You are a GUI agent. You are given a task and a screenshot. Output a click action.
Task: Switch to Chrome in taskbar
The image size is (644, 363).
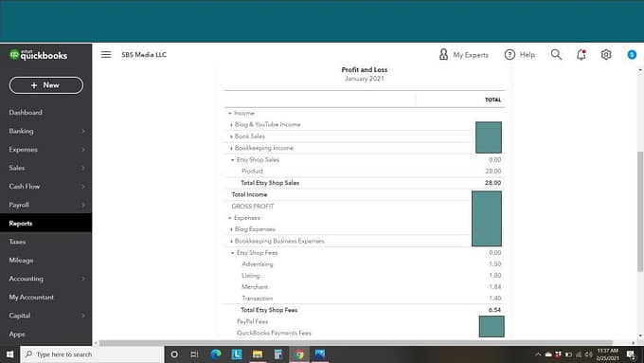click(x=299, y=354)
